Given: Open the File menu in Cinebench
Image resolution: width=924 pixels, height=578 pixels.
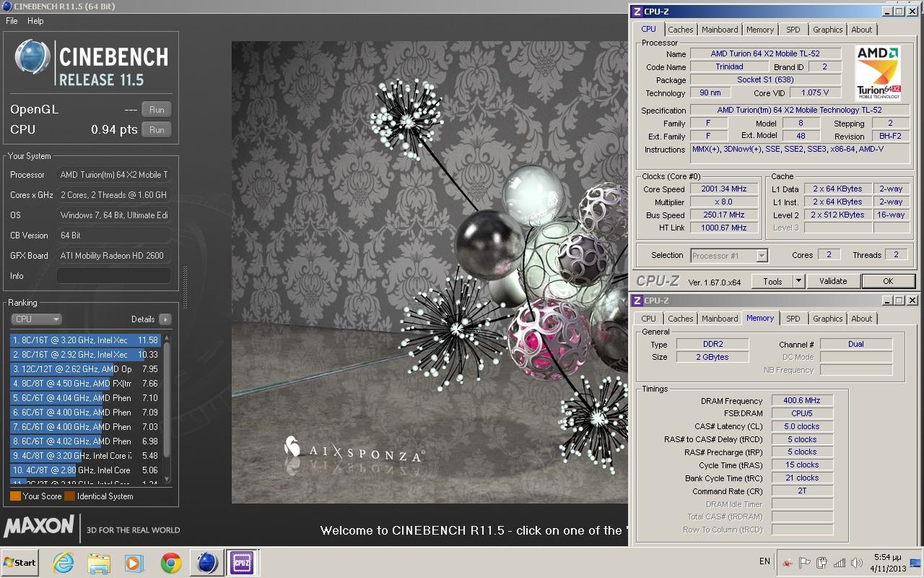Looking at the screenshot, I should click(12, 21).
